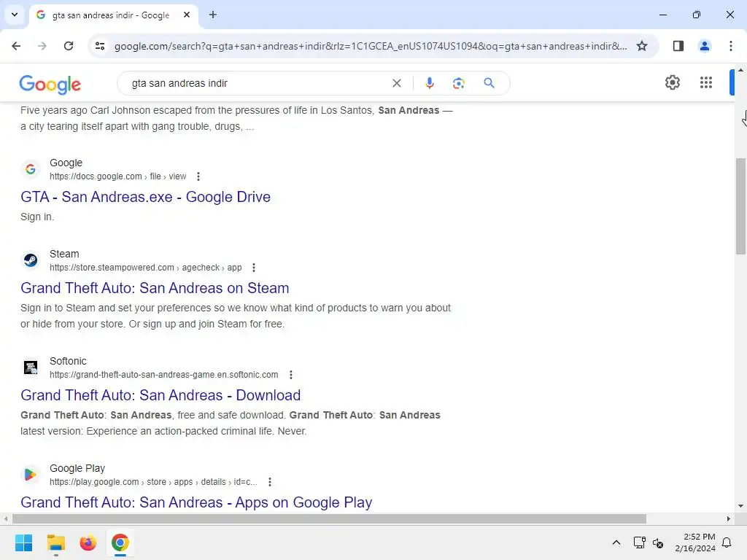Viewport: 747px width, 560px height.
Task: Open File Explorer from taskbar
Action: tap(55, 542)
